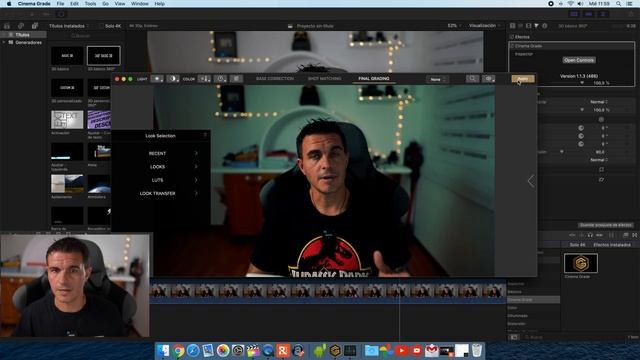Click the Open Controls button
640x360 pixels.
(x=579, y=60)
